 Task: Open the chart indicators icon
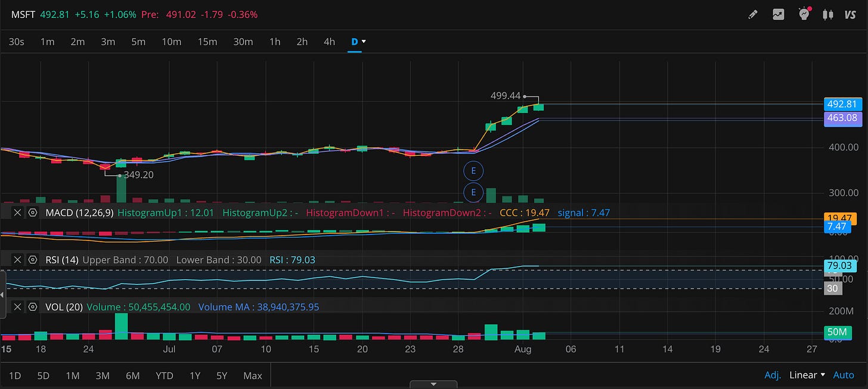[x=779, y=14]
